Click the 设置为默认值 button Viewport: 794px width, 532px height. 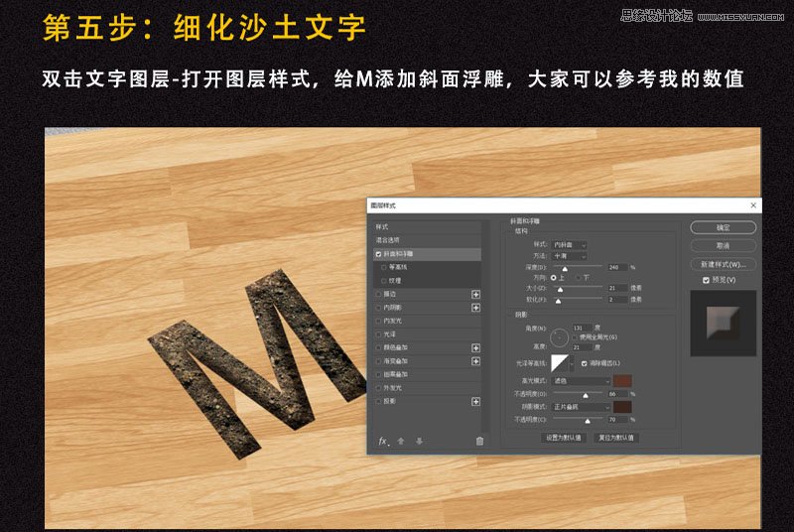(x=564, y=438)
